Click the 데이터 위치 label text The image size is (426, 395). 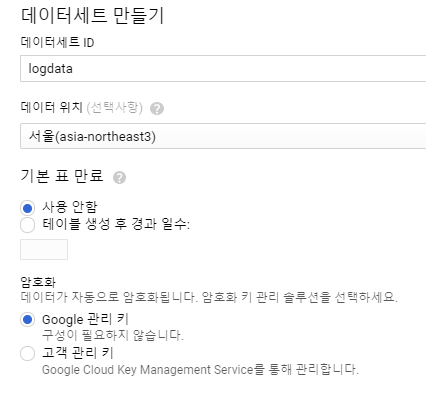pos(51,107)
